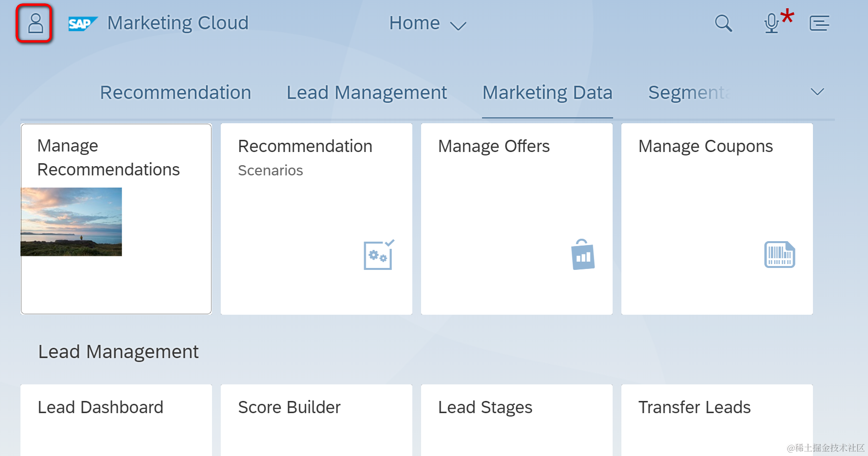The height and width of the screenshot is (456, 868).
Task: Open the Lead Dashboard tile
Action: tap(116, 419)
